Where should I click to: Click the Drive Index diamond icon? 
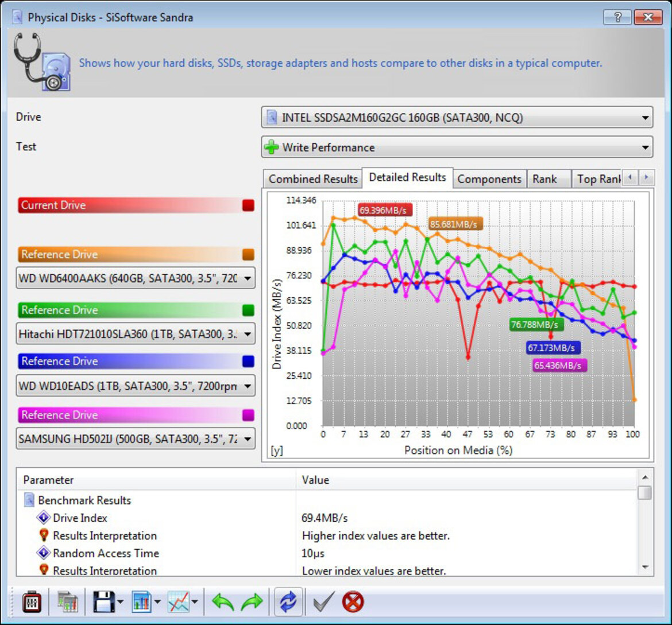[43, 518]
